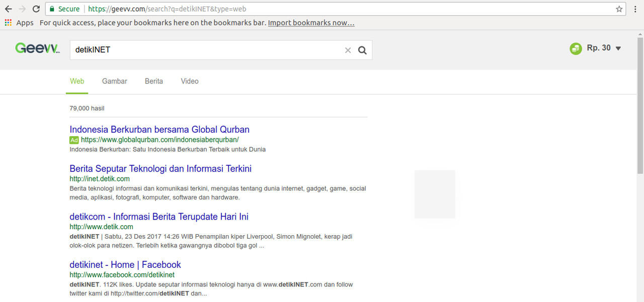Viewport: 644px width, 302px height.
Task: Focus the detikINET search input field
Action: pyautogui.click(x=206, y=50)
